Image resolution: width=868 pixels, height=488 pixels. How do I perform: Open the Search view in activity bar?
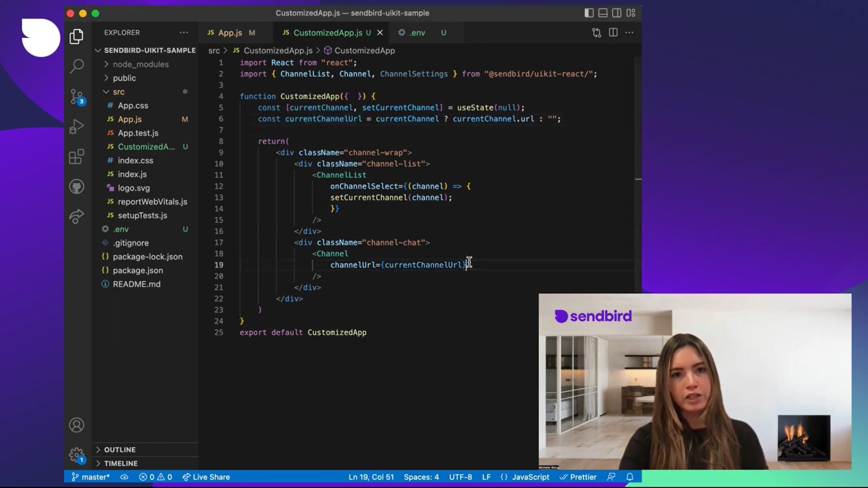(77, 66)
